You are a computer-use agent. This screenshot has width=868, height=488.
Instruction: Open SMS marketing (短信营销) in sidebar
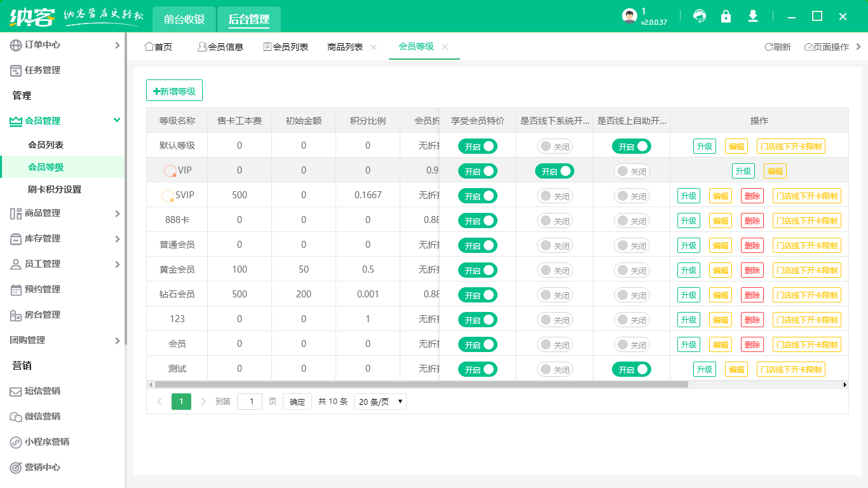[42, 391]
